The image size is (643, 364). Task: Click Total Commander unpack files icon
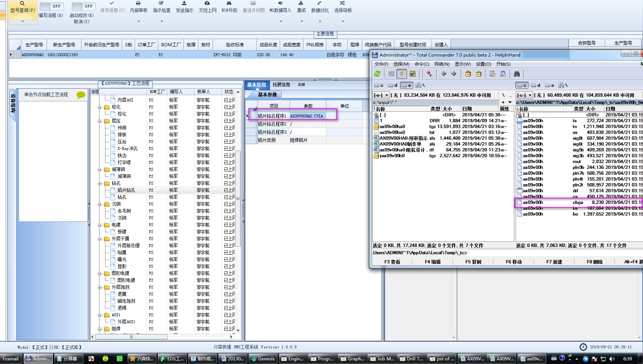click(x=479, y=74)
